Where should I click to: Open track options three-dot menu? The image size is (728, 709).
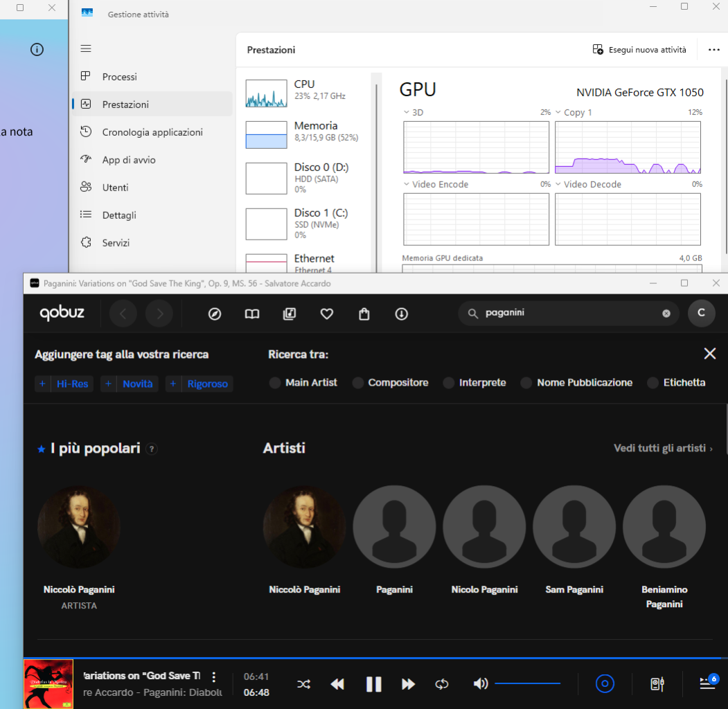(x=214, y=677)
